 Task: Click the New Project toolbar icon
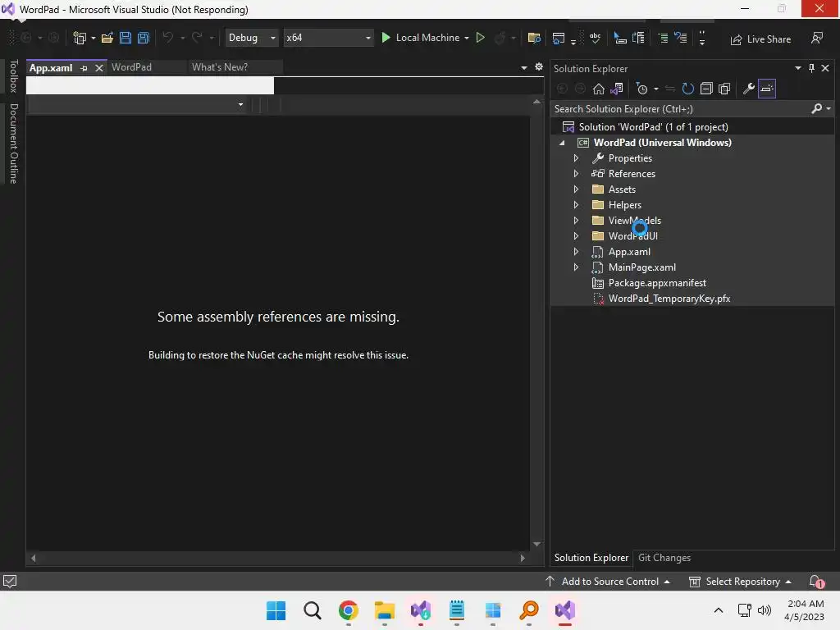coord(80,38)
